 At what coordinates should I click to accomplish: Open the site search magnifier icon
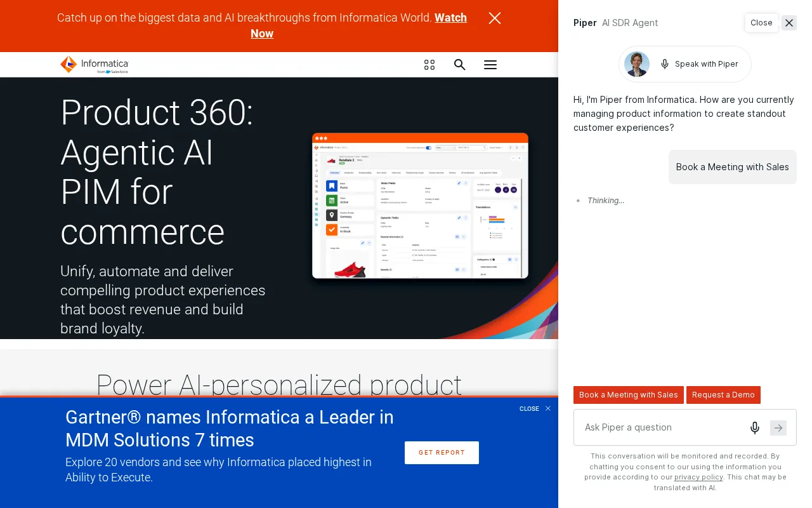(460, 65)
